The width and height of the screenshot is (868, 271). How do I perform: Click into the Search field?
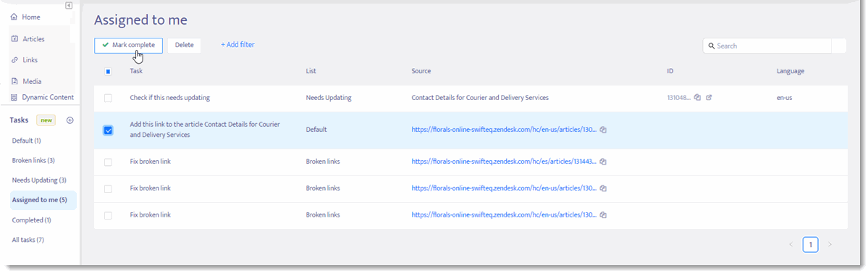click(767, 46)
